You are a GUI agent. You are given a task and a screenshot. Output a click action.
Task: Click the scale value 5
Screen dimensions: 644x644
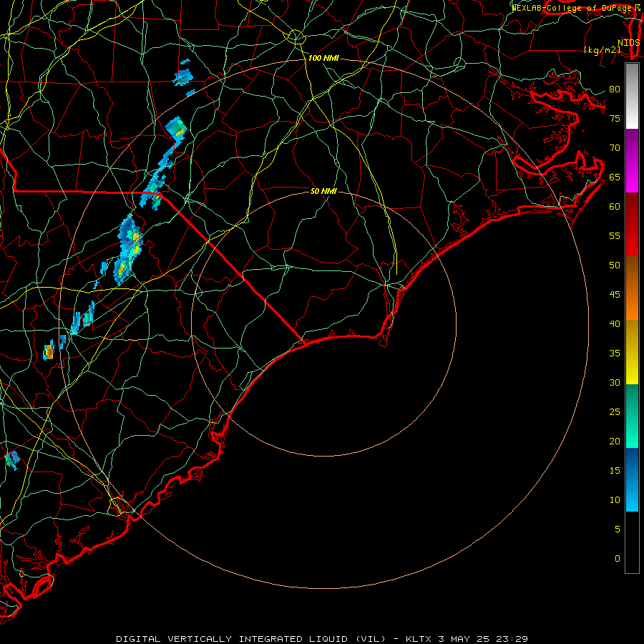pyautogui.click(x=618, y=530)
